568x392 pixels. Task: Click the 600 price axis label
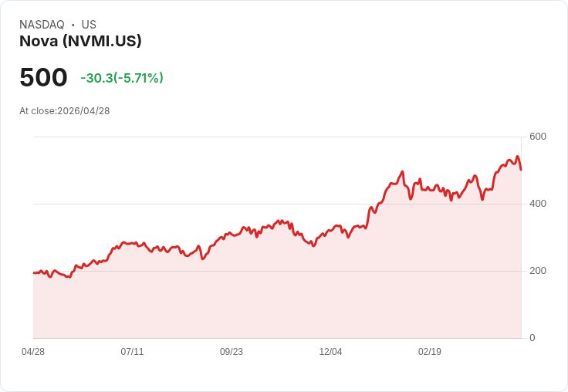click(538, 137)
